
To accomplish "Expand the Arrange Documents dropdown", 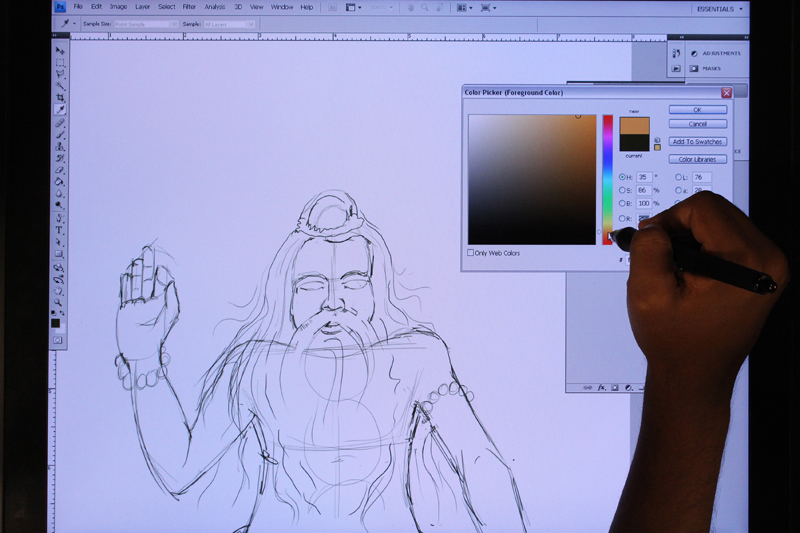I will tap(466, 8).
